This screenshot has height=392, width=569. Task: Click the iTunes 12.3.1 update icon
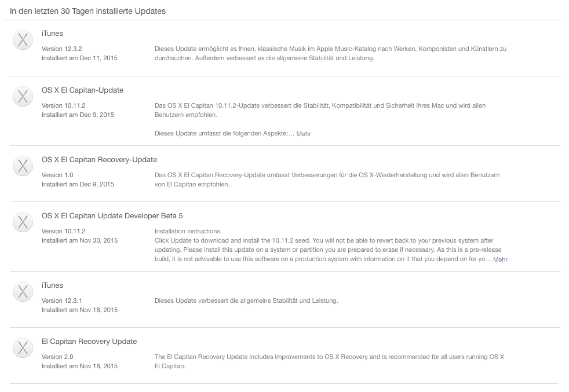click(23, 292)
